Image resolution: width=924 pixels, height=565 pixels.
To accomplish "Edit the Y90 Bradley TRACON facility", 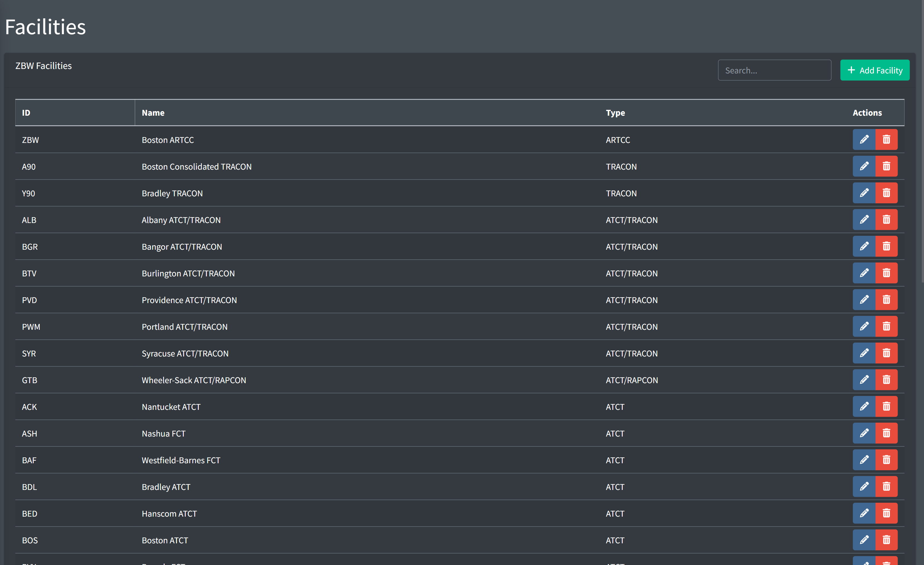I will click(864, 193).
